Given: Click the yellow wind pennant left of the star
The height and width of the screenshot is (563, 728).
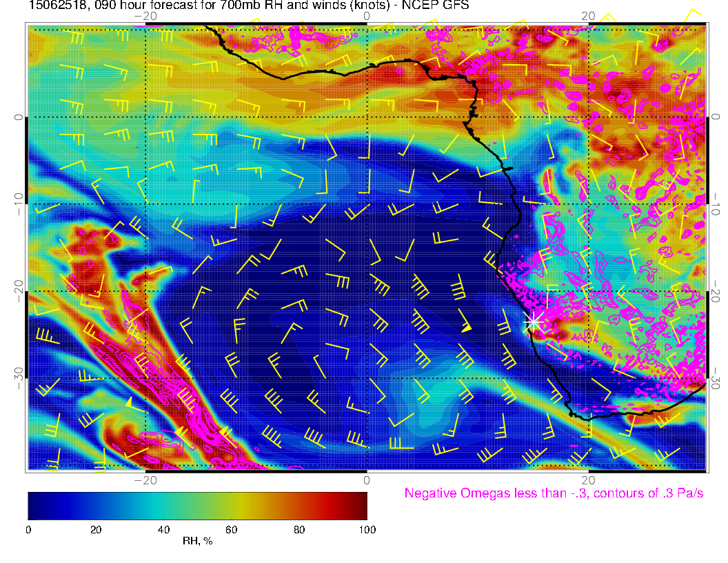Looking at the screenshot, I should point(466,328).
